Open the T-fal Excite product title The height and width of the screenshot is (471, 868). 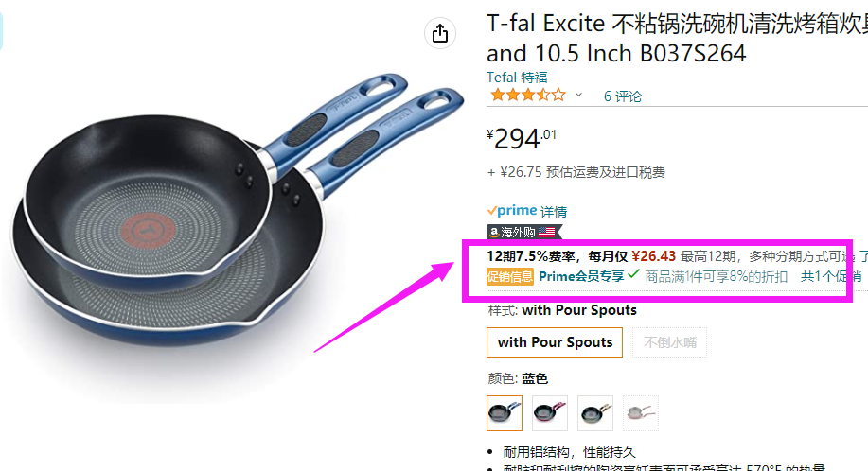[x=677, y=38]
